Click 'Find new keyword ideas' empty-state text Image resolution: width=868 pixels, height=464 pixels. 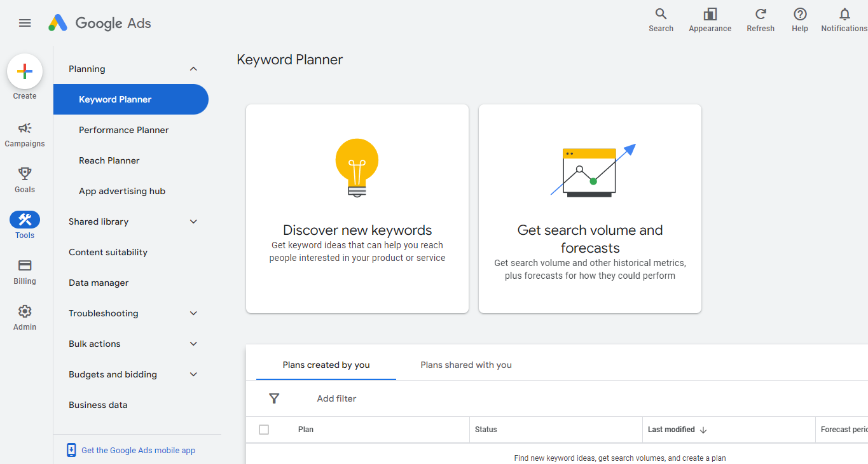click(620, 458)
